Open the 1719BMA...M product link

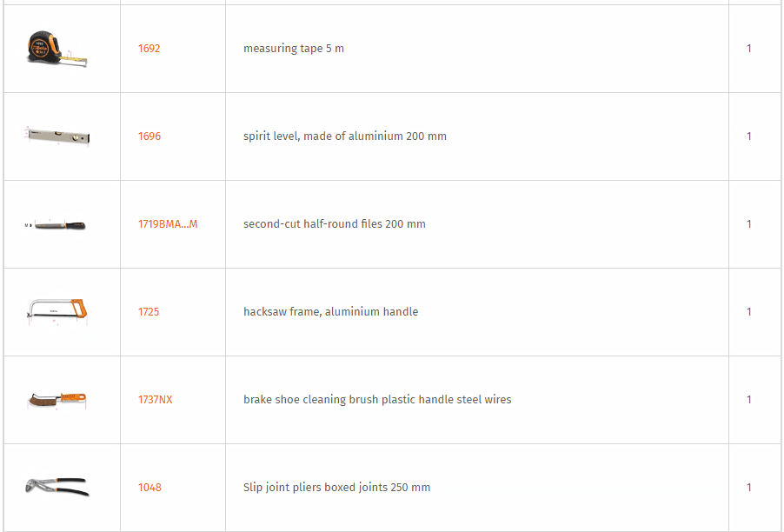point(168,224)
